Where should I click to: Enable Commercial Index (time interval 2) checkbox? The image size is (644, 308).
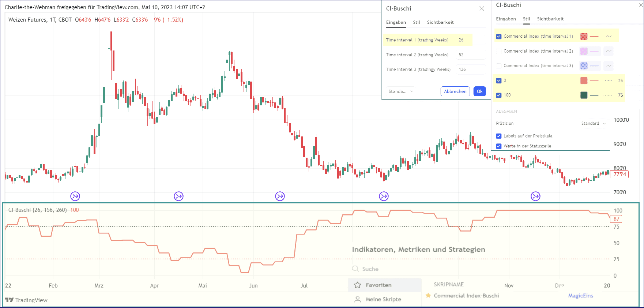pos(499,51)
